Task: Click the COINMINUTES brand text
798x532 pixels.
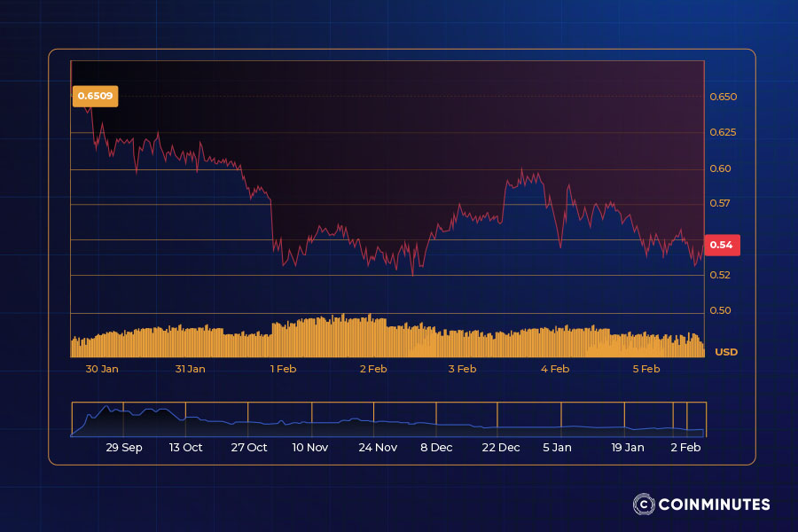Action: click(x=714, y=505)
